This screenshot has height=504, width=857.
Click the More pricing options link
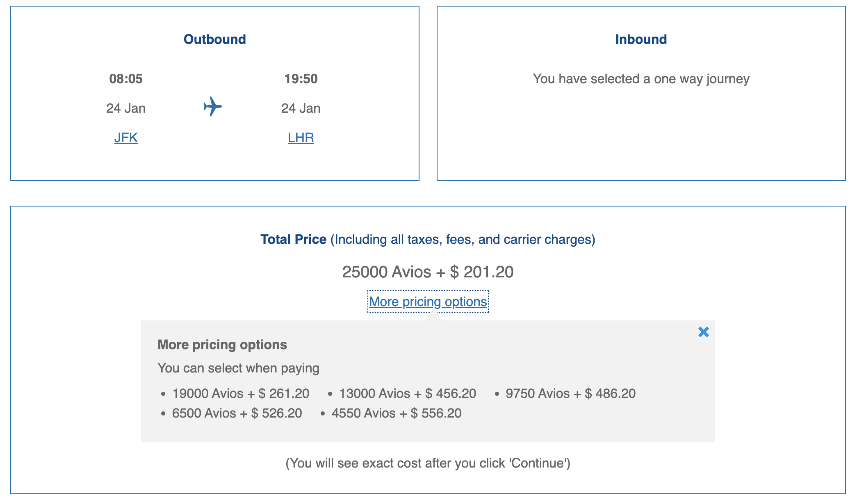[428, 301]
